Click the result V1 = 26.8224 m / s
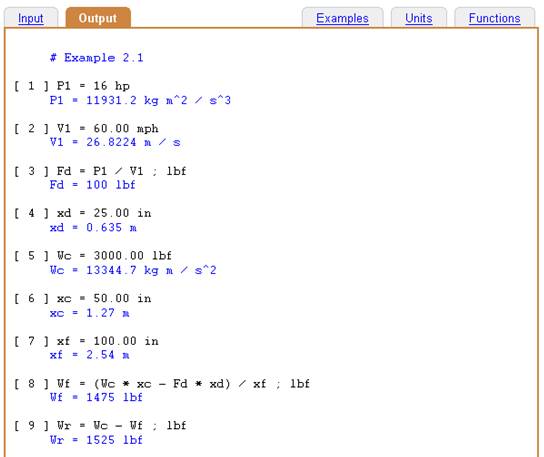The image size is (544, 457). pos(115,142)
